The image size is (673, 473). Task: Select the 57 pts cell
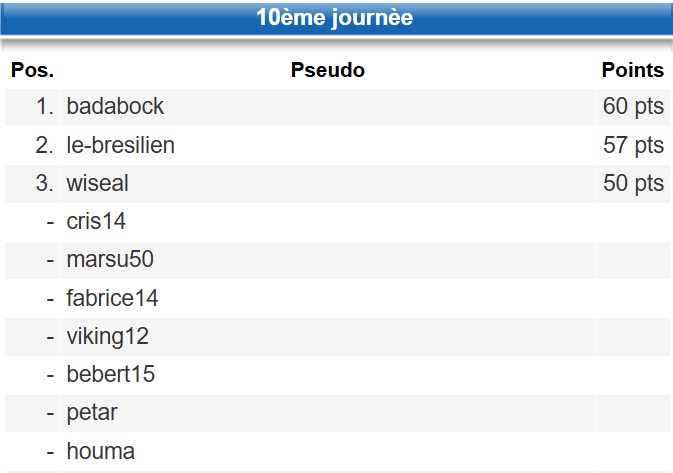pos(633,145)
